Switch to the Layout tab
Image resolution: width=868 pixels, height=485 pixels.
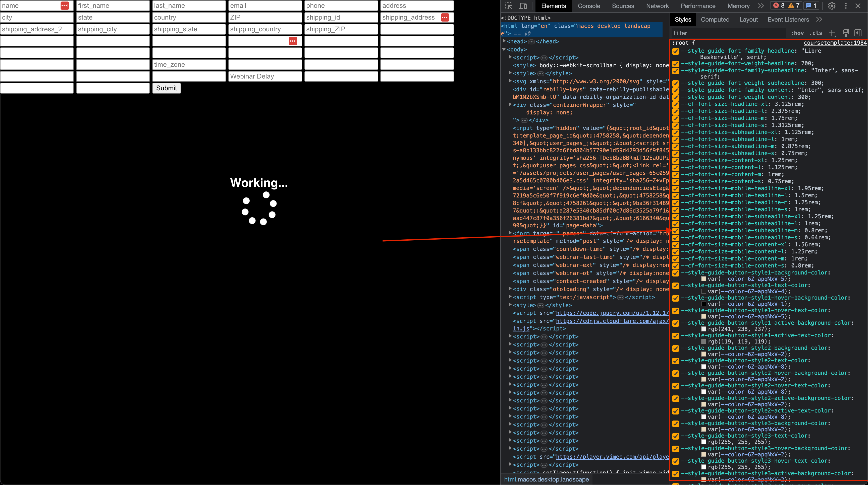tap(748, 20)
